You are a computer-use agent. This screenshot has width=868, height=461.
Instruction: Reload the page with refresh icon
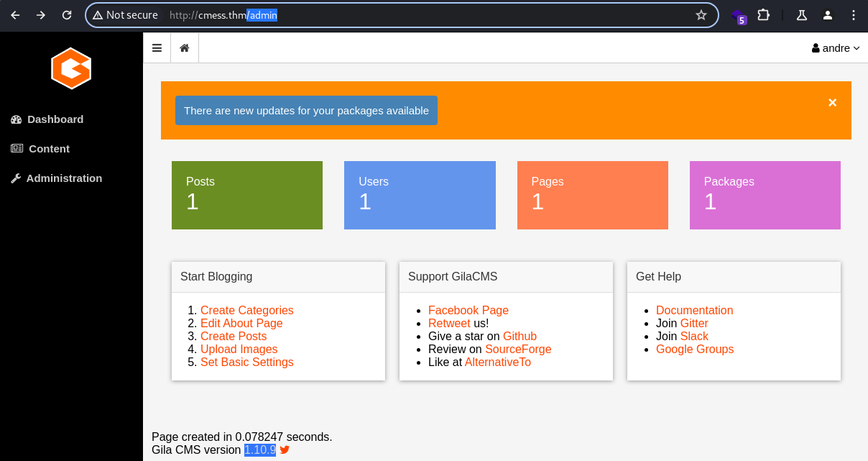tap(67, 15)
